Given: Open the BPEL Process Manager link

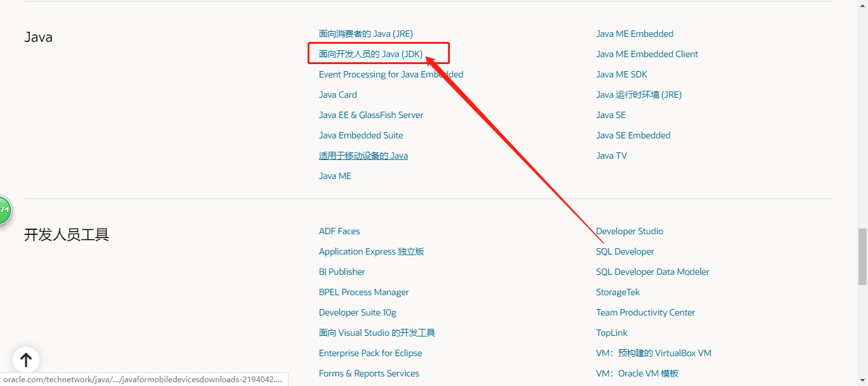Looking at the screenshot, I should coord(364,292).
